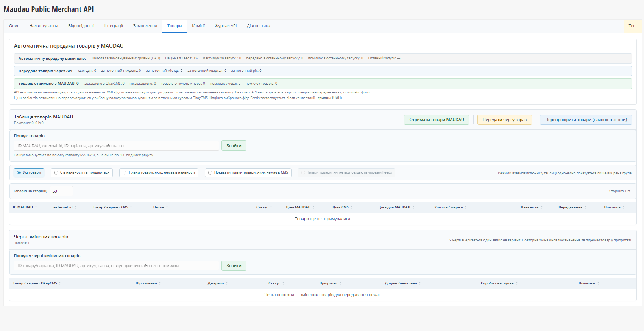
Task: Sort products table by ID MAUDAU arrows
Action: (36, 207)
